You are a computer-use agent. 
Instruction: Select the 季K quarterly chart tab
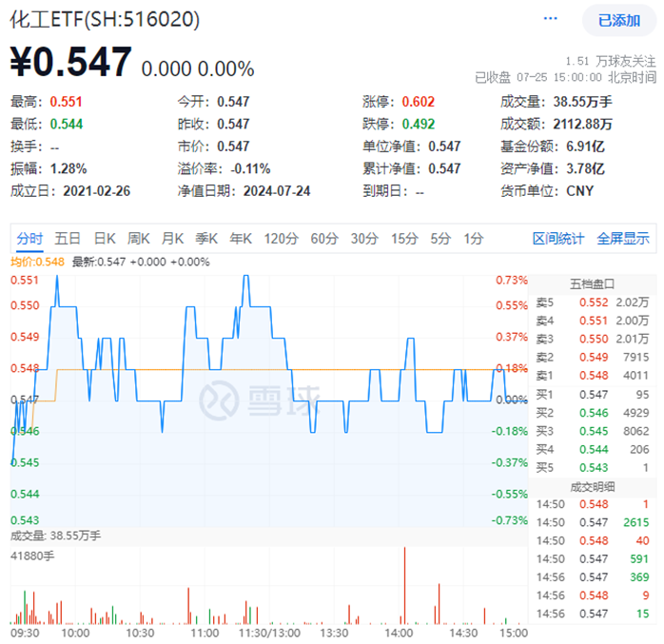(x=206, y=239)
